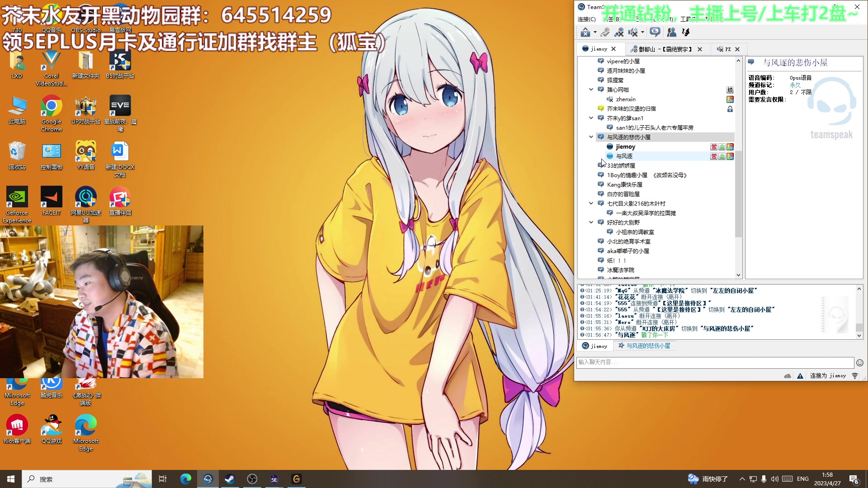Collapse the 臻心网咖 channel

[591, 89]
